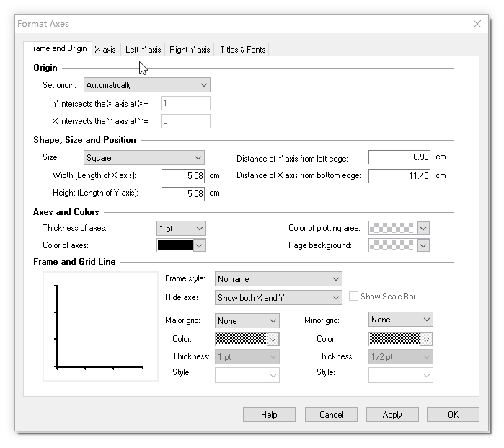Click Color of plotting area swatch

point(392,228)
